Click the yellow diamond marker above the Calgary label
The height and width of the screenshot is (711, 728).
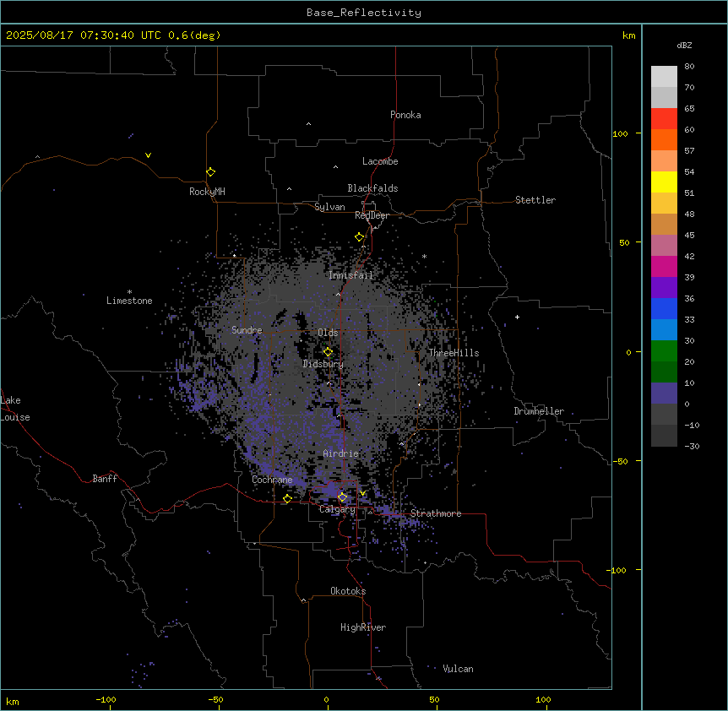(343, 497)
